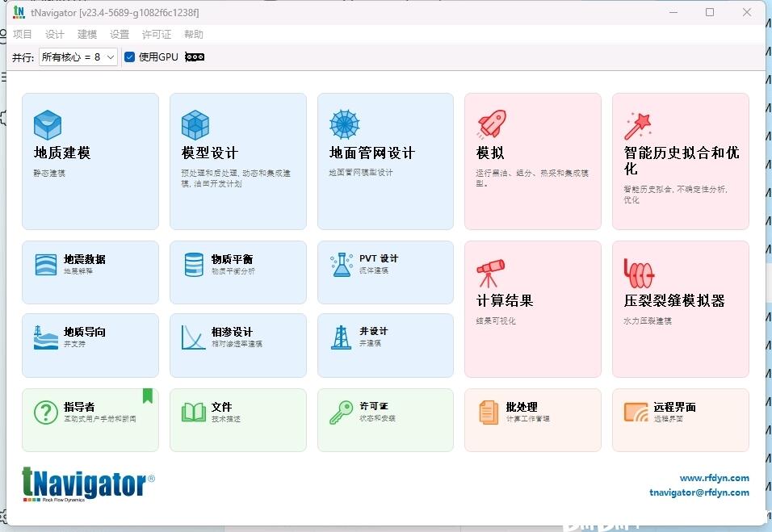Image resolution: width=772 pixels, height=532 pixels.
Task: Click the 地质建模 tile title
Action: [62, 153]
